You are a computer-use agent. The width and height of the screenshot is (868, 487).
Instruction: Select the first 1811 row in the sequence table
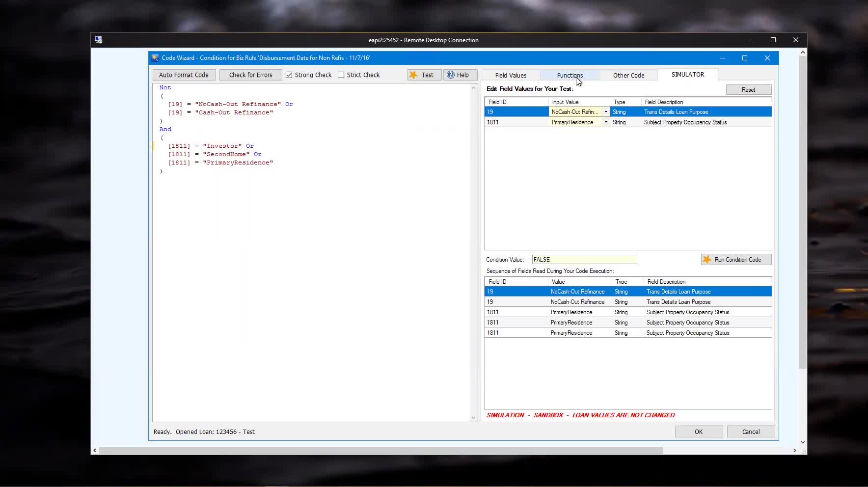628,312
